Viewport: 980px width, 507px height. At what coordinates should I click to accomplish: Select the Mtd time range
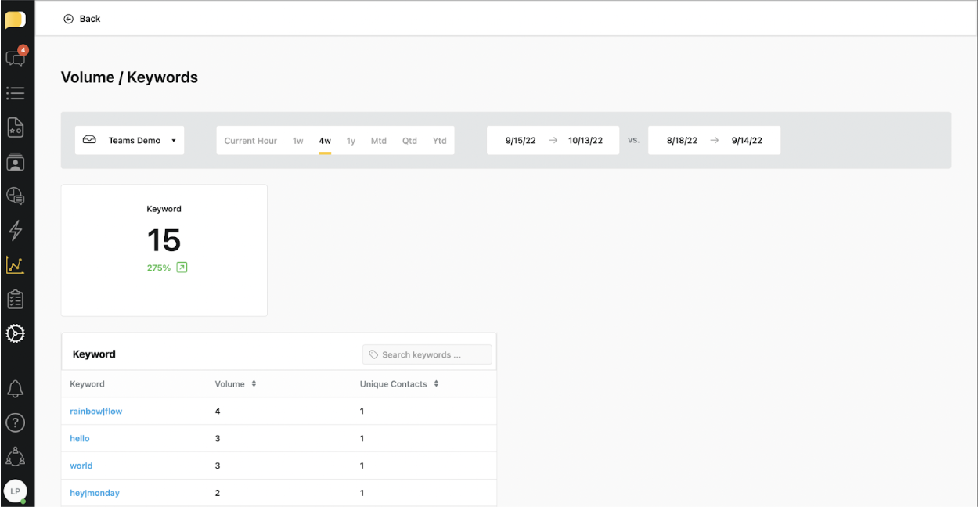tap(379, 141)
